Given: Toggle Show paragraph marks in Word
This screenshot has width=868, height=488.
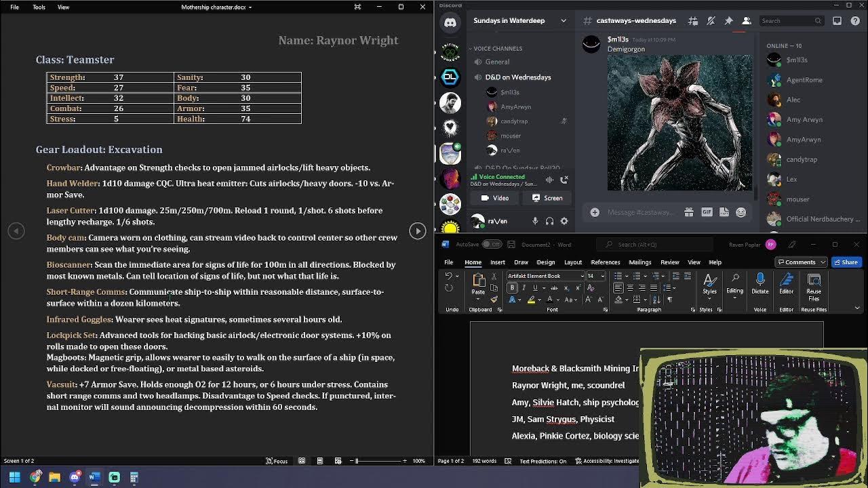Looking at the screenshot, I should pos(669,300).
